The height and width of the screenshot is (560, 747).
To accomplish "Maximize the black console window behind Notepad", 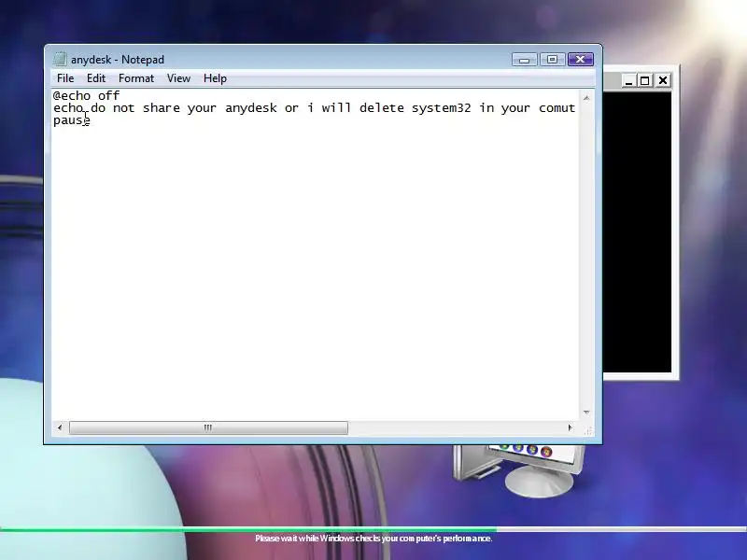I will point(645,80).
